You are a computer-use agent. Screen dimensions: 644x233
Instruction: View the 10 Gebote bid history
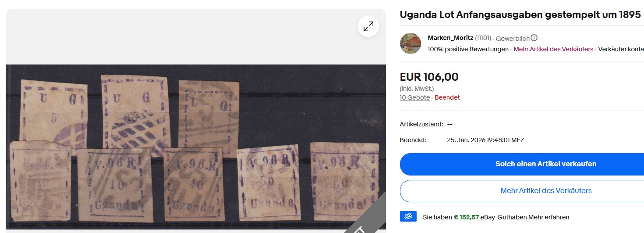[x=414, y=97]
